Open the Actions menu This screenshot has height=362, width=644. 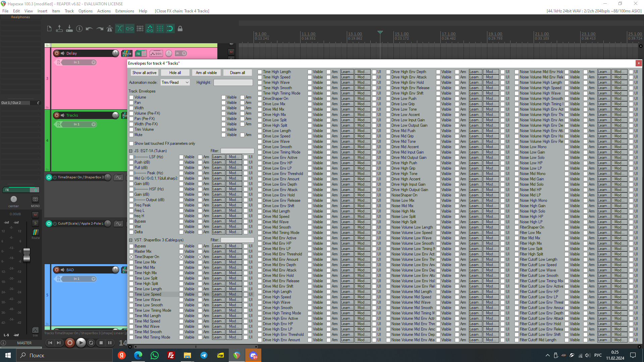[104, 11]
